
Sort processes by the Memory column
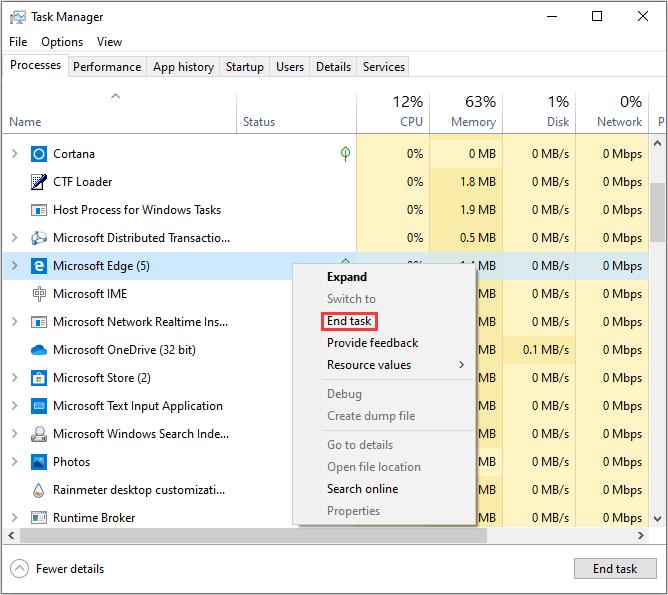pyautogui.click(x=466, y=112)
